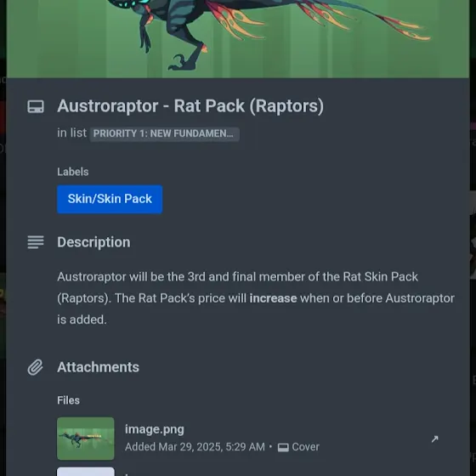The width and height of the screenshot is (476, 476).
Task: Click the Attachments paperclip icon
Action: click(x=36, y=367)
